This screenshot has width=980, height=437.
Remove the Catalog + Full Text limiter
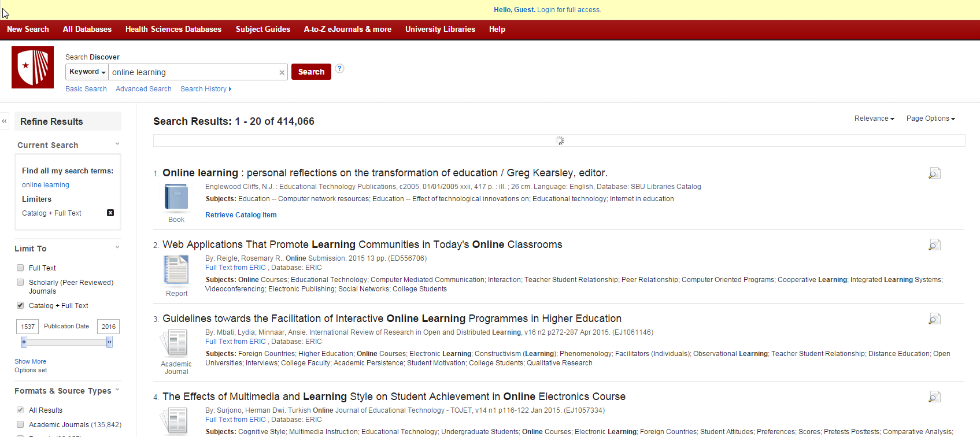tap(110, 213)
